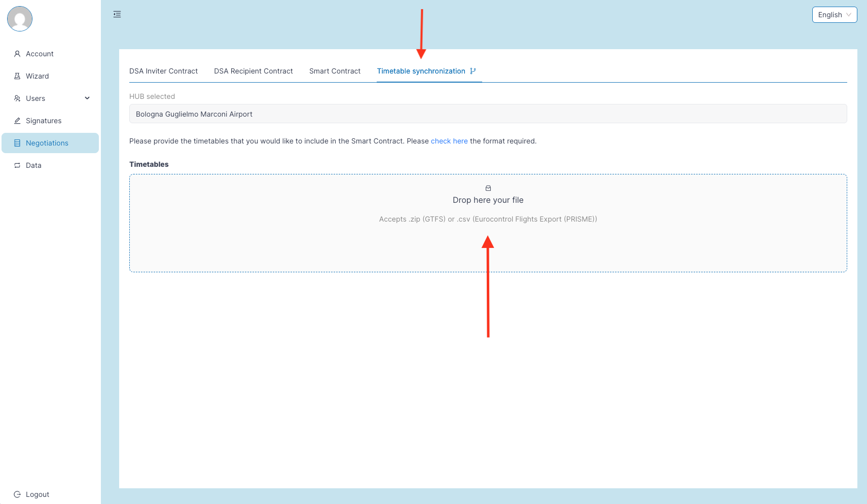867x504 pixels.
Task: Click the Wizard flask icon
Action: tap(17, 76)
